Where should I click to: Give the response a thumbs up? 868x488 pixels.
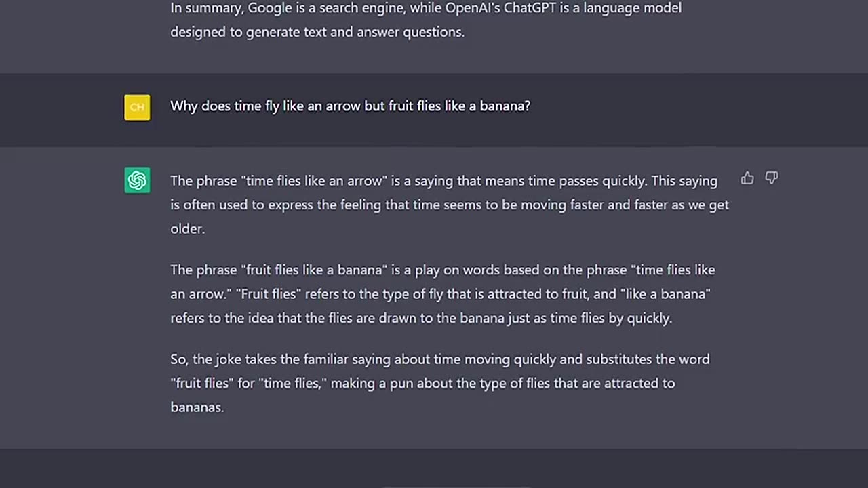[747, 178]
